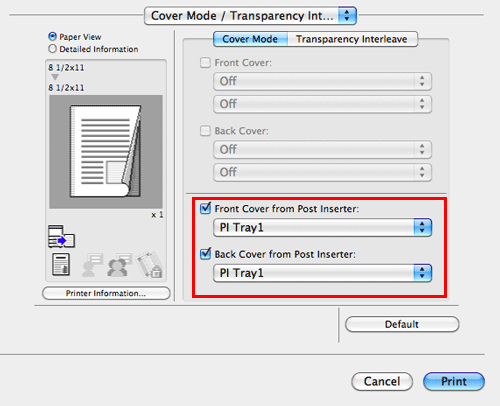
Task: Enable the Front Cover checkbox
Action: 205,63
